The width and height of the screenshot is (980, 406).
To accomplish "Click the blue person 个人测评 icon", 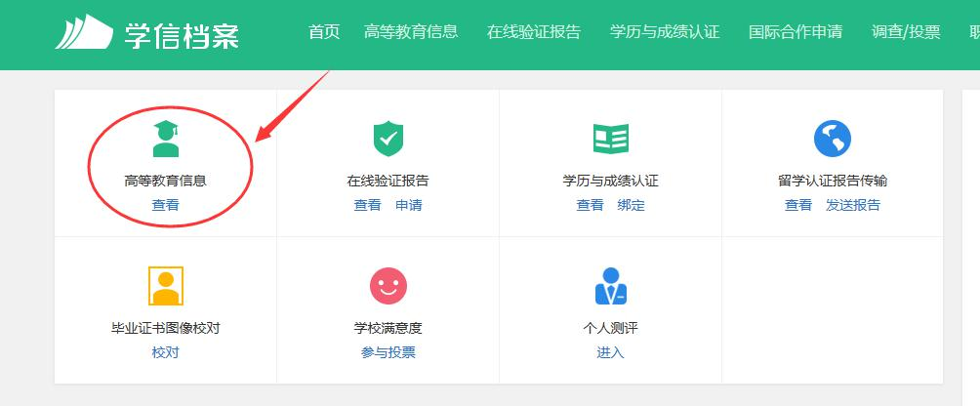I will [611, 286].
